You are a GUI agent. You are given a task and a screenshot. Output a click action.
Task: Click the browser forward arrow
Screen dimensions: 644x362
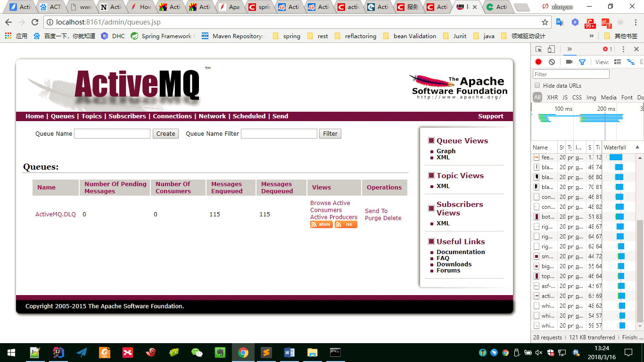click(22, 22)
